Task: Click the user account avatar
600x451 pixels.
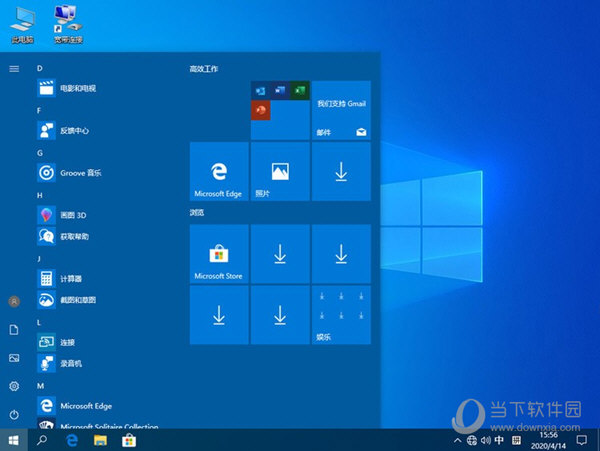Action: pyautogui.click(x=14, y=301)
